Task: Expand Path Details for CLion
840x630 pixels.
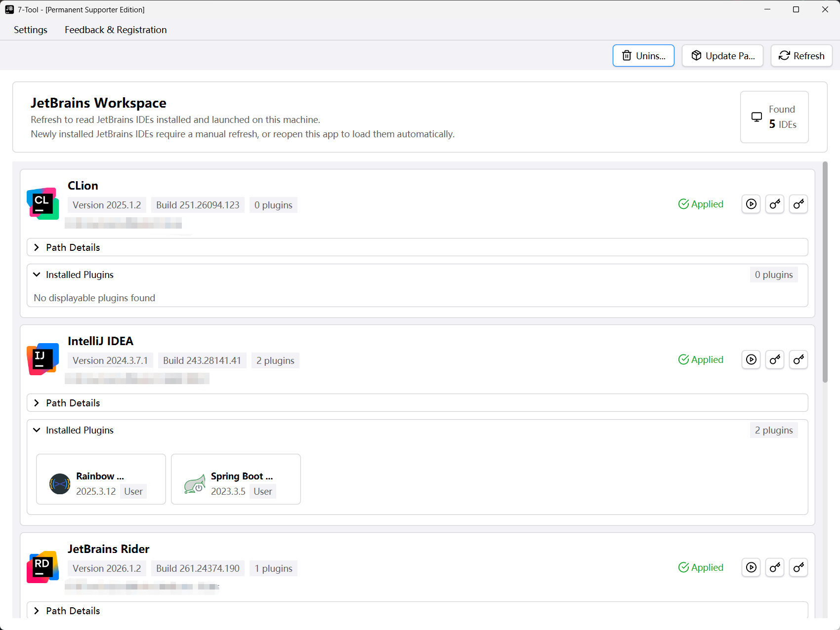Action: tap(418, 247)
